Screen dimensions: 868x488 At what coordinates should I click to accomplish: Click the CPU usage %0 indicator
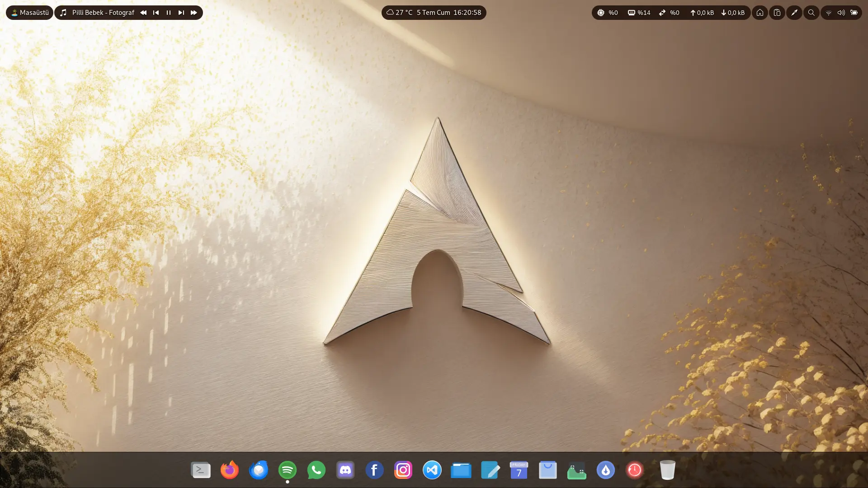607,13
